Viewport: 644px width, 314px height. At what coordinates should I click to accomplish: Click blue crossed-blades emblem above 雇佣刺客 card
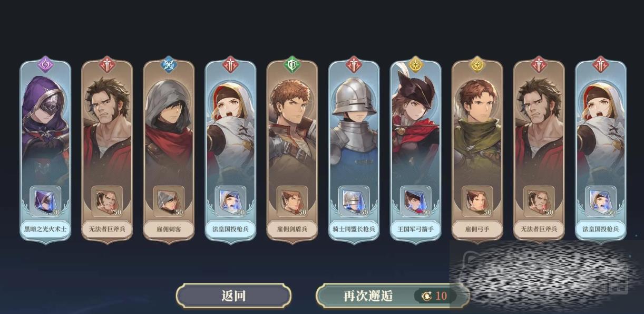[x=169, y=64]
